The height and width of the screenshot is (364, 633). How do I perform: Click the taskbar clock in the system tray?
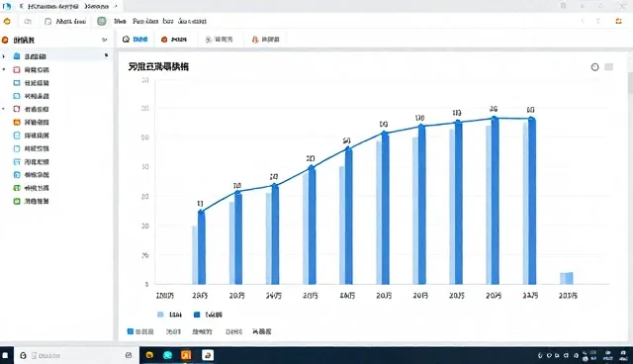coord(608,355)
